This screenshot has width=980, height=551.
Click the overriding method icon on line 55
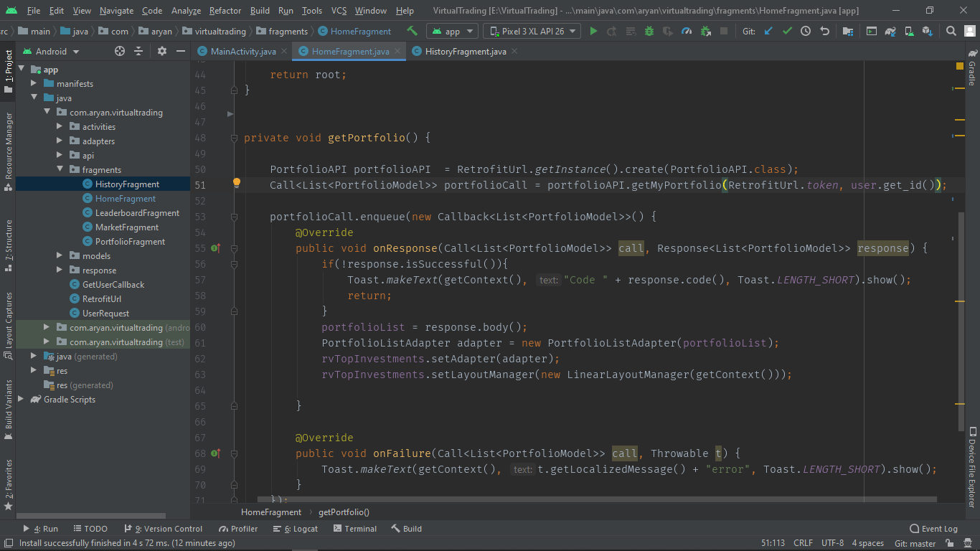[215, 248]
